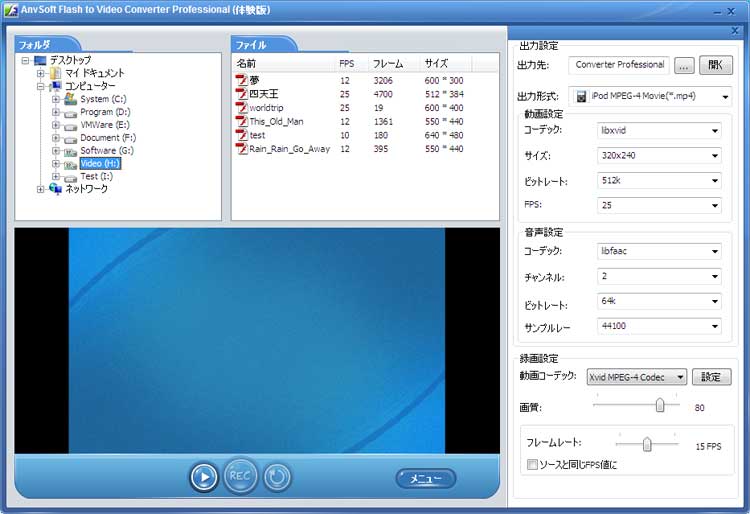Close the output settings side panel
The width and height of the screenshot is (750, 514).
tap(735, 31)
